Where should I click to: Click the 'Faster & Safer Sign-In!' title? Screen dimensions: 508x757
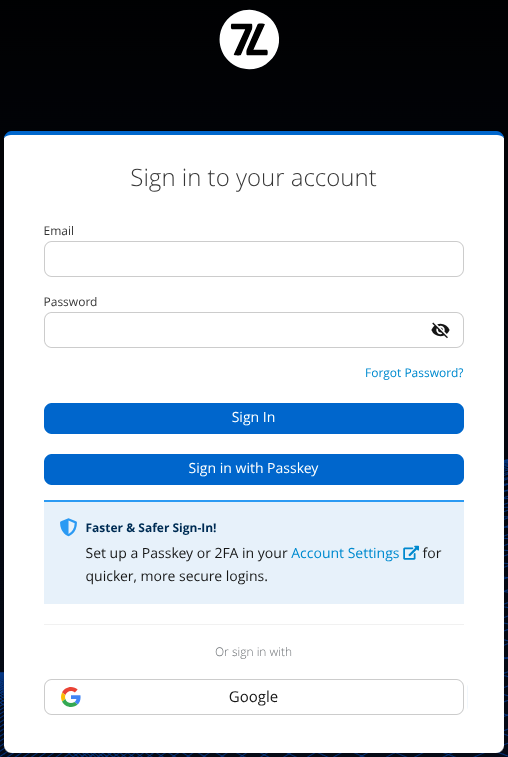[x=151, y=528]
